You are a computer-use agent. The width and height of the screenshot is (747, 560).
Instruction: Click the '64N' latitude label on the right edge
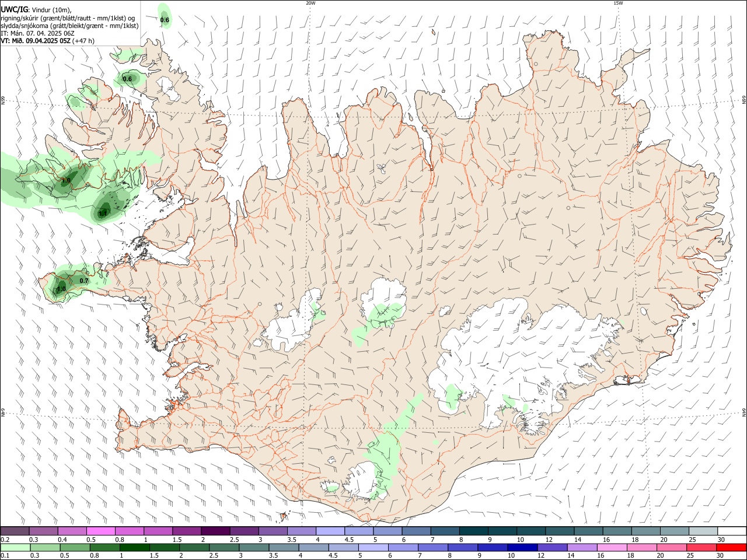pos(744,412)
